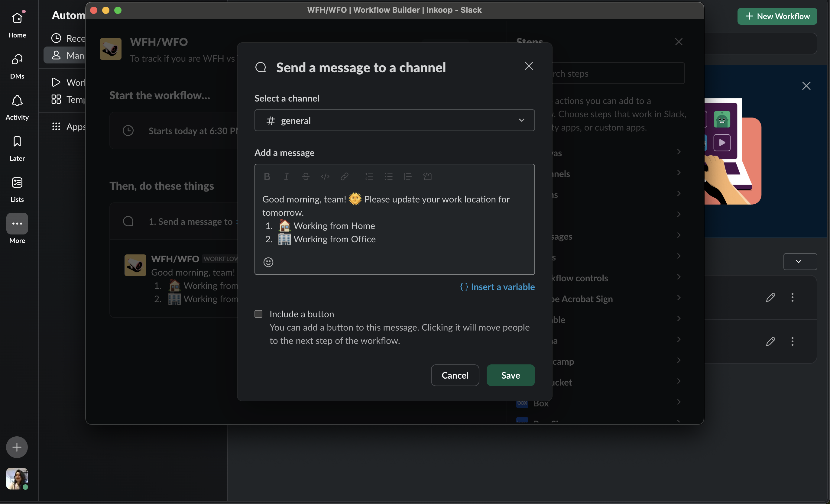830x504 pixels.
Task: Click into the message text area
Action: [394, 219]
